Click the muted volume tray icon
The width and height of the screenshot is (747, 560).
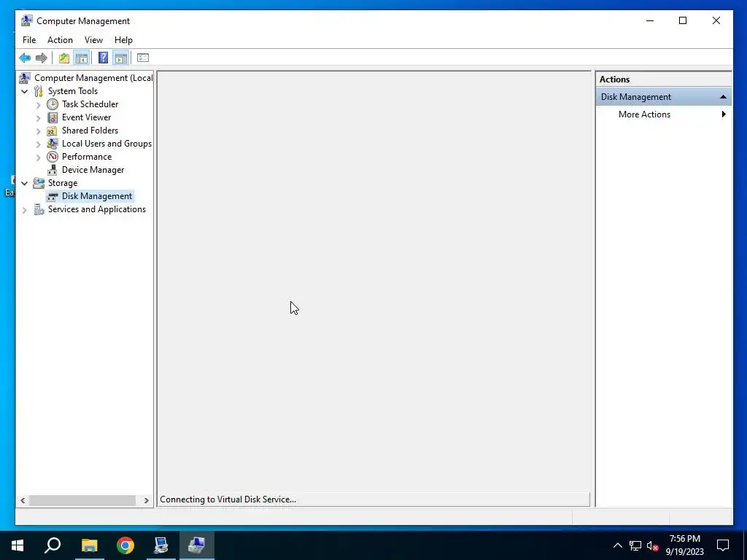[x=653, y=545]
